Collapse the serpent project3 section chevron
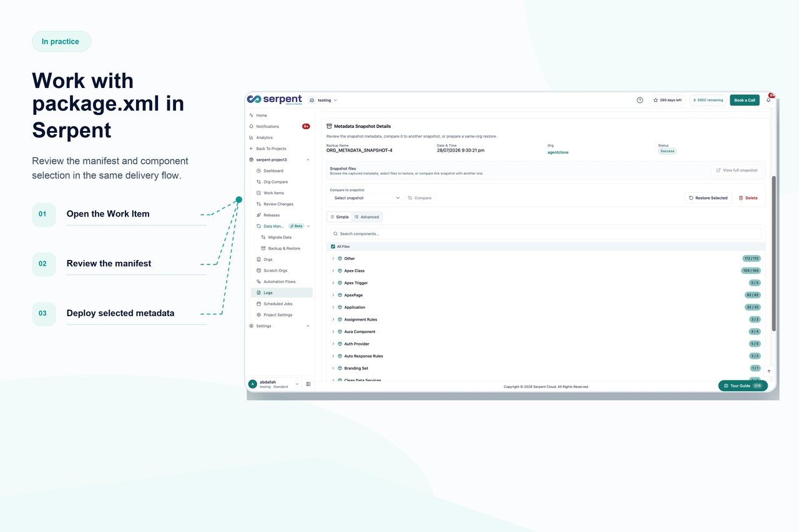Viewport: 799px width, 532px height. point(308,160)
